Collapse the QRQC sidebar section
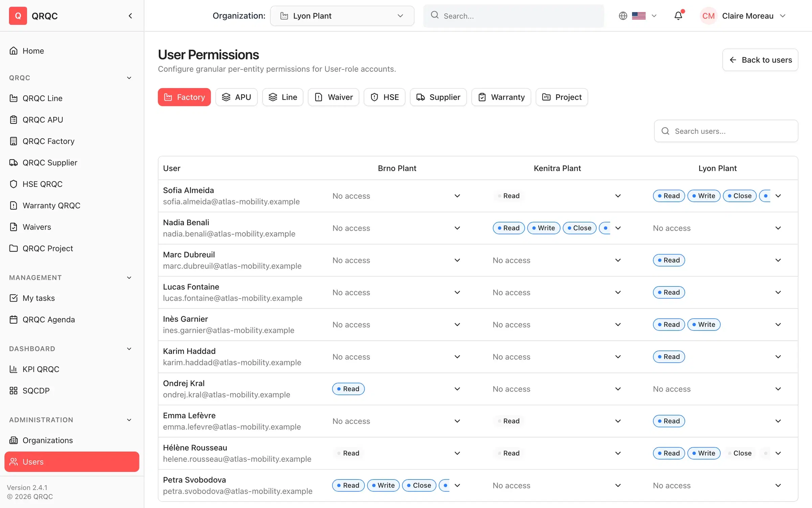 coord(129,78)
